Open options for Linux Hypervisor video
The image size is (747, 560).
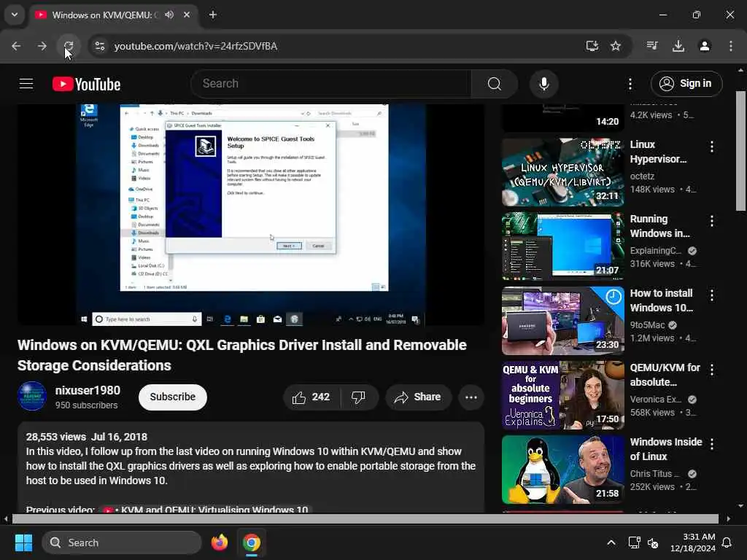pyautogui.click(x=712, y=147)
